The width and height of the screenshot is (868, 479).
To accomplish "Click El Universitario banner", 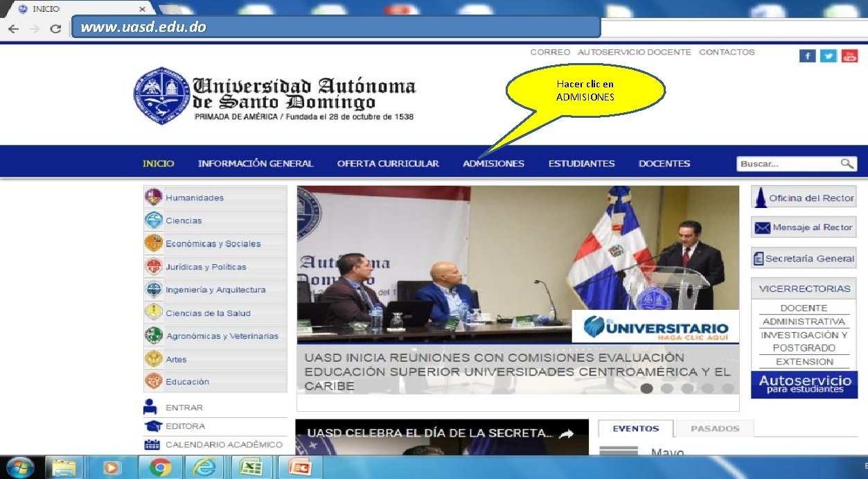I will 655,326.
